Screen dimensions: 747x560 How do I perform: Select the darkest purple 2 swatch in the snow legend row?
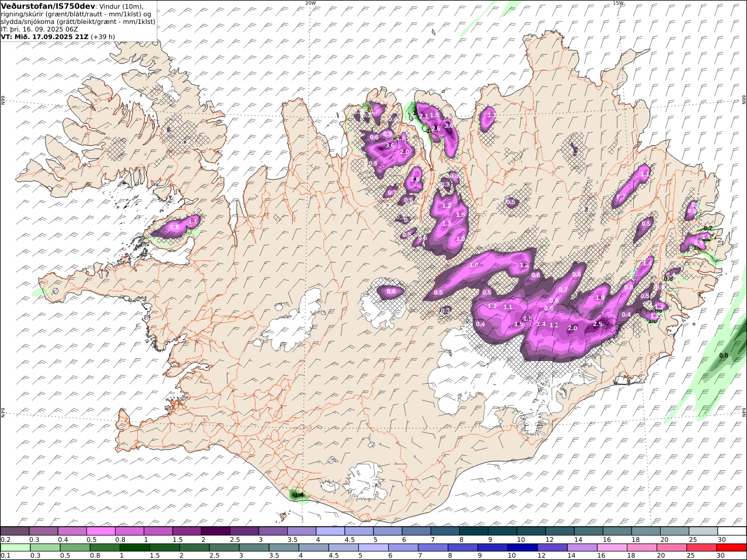215,531
